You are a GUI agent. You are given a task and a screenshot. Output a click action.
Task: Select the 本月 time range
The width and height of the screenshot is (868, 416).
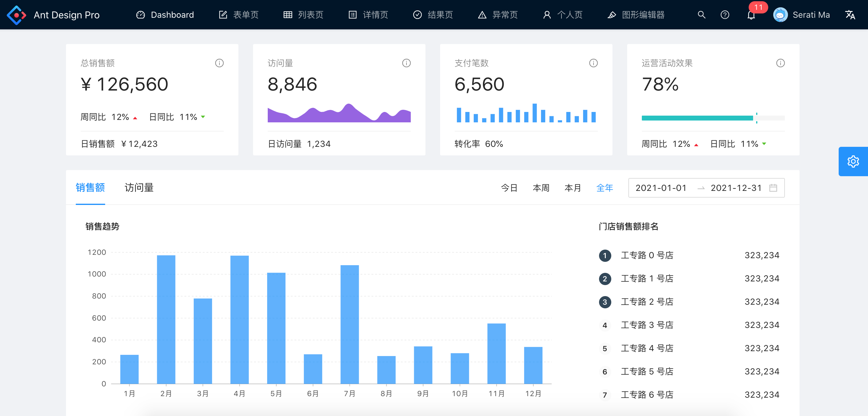tap(572, 188)
